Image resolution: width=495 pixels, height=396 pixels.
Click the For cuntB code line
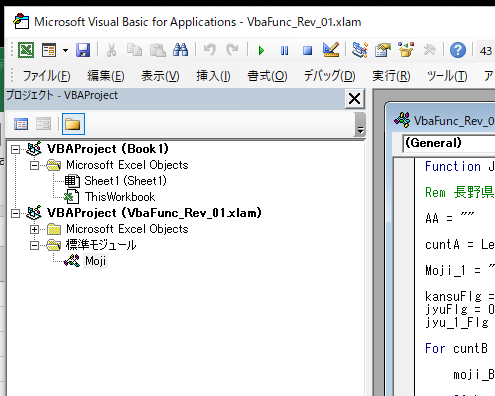click(x=456, y=348)
